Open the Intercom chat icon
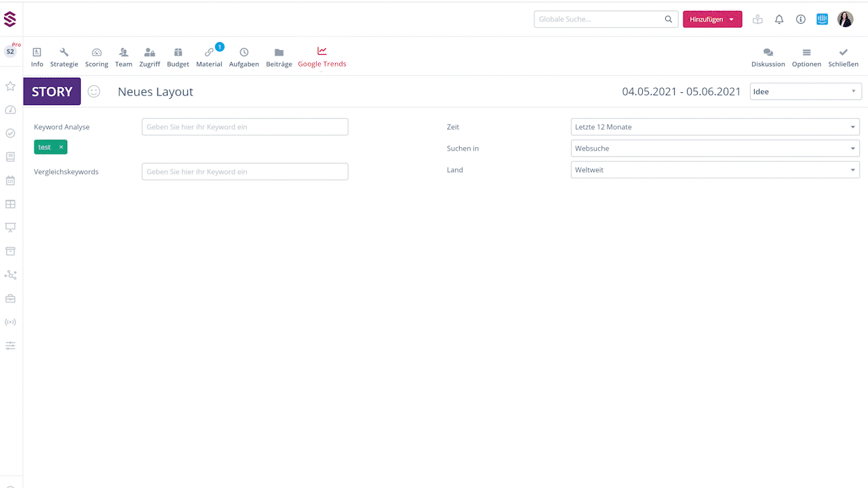Viewport: 868px width, 488px height. (x=822, y=20)
